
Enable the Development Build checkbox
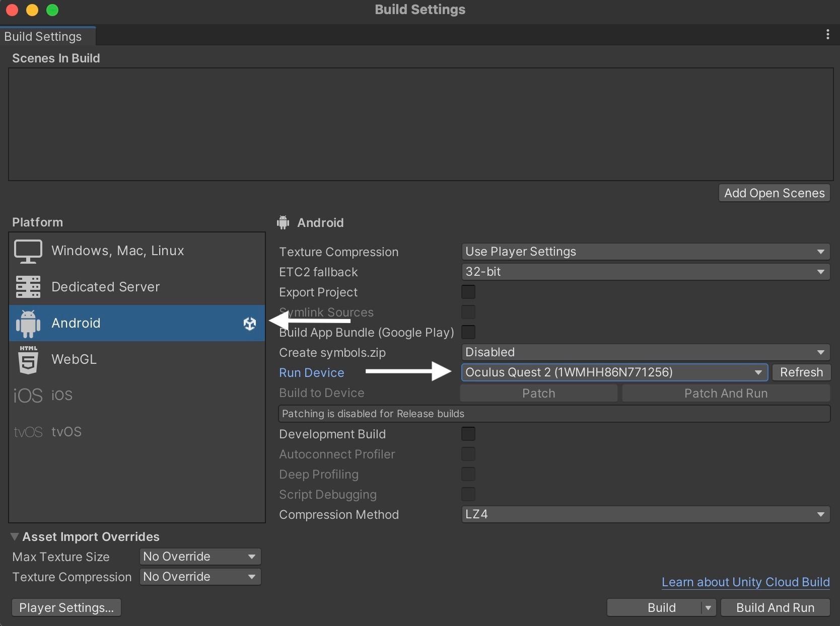coord(468,434)
